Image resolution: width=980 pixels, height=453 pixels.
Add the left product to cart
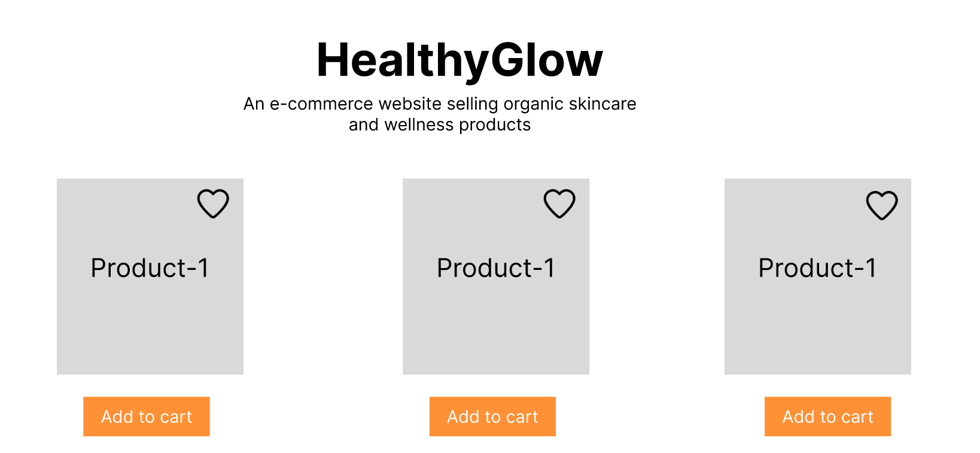click(147, 416)
